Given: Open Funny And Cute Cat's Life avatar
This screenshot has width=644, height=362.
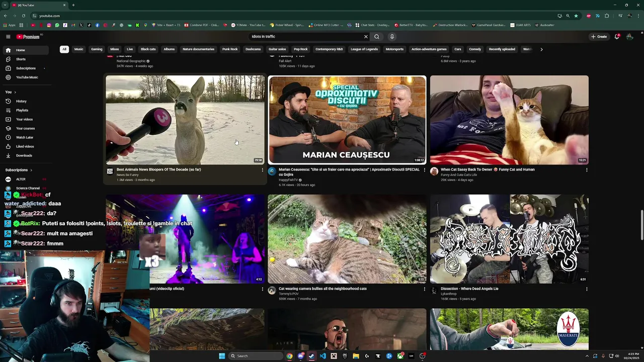Looking at the screenshot, I should pos(434,171).
